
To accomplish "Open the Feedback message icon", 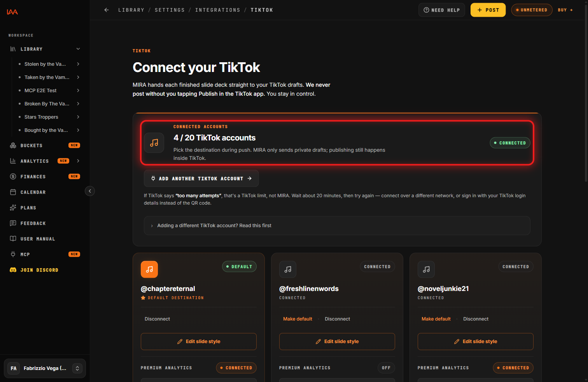I will pyautogui.click(x=13, y=223).
